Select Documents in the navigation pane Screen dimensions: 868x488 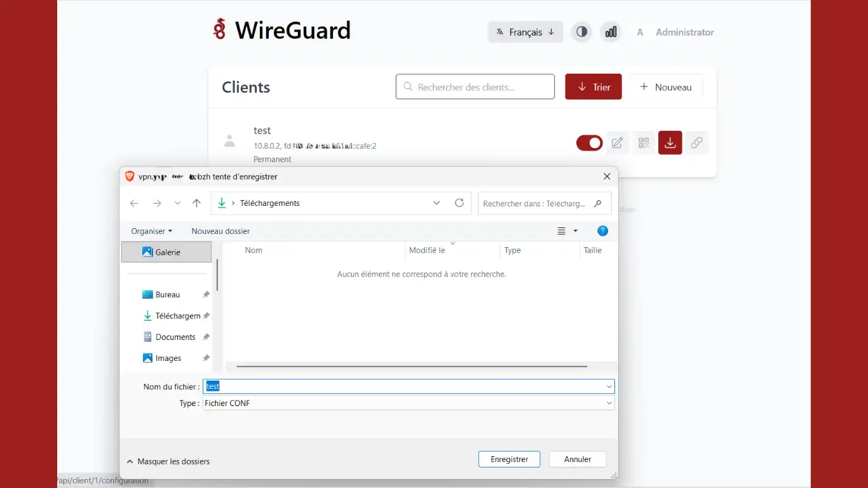pyautogui.click(x=175, y=337)
